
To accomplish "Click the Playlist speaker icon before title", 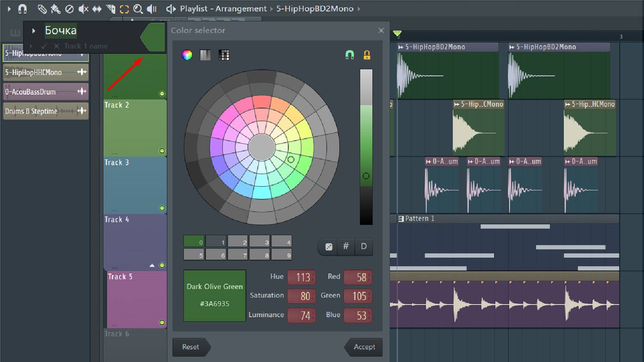I will [x=171, y=8].
